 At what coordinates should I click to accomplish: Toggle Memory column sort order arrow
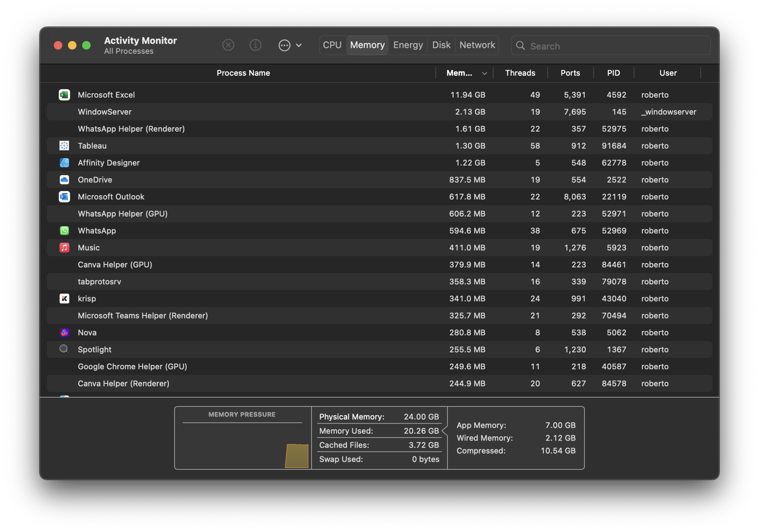[484, 74]
